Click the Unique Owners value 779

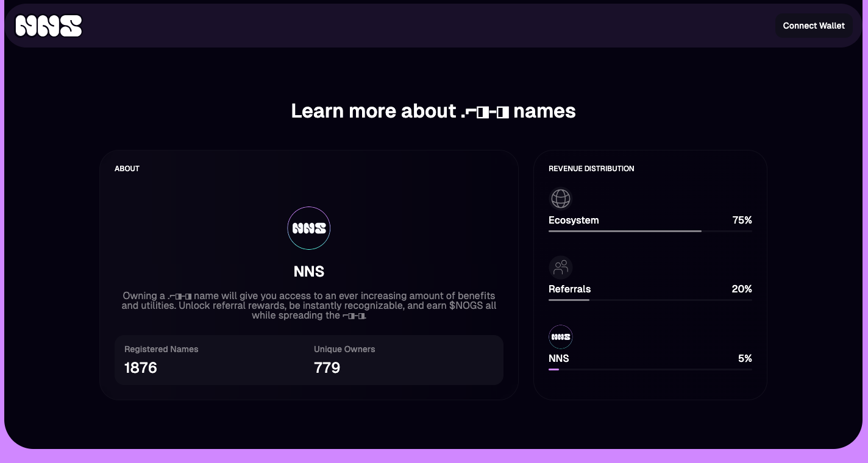327,367
